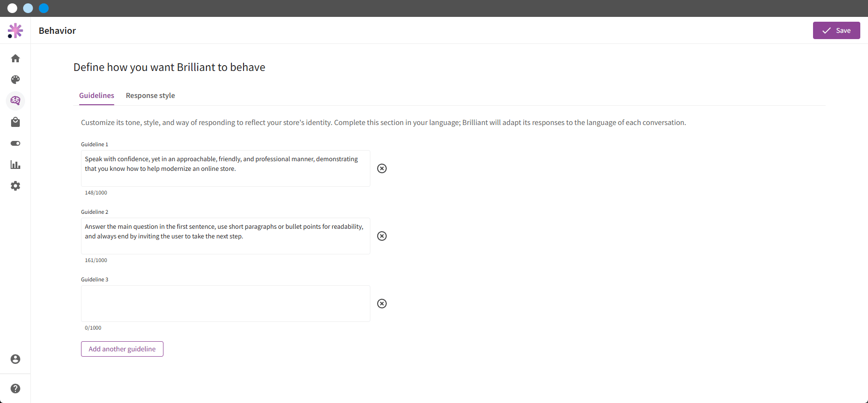Open the gear settings section
The height and width of the screenshot is (403, 868).
15,186
